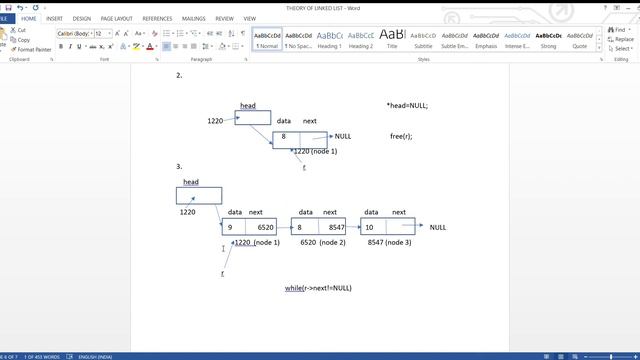Toggle bold formatting

point(61,47)
